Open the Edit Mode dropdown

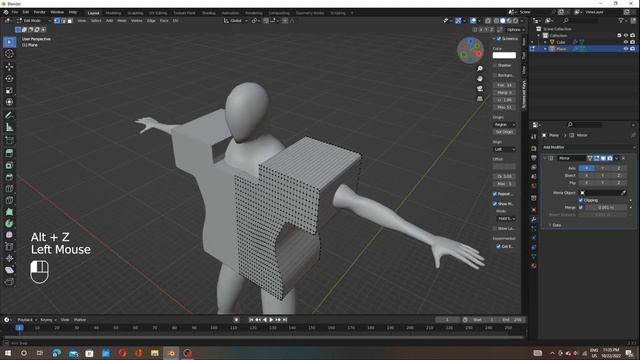(x=33, y=20)
